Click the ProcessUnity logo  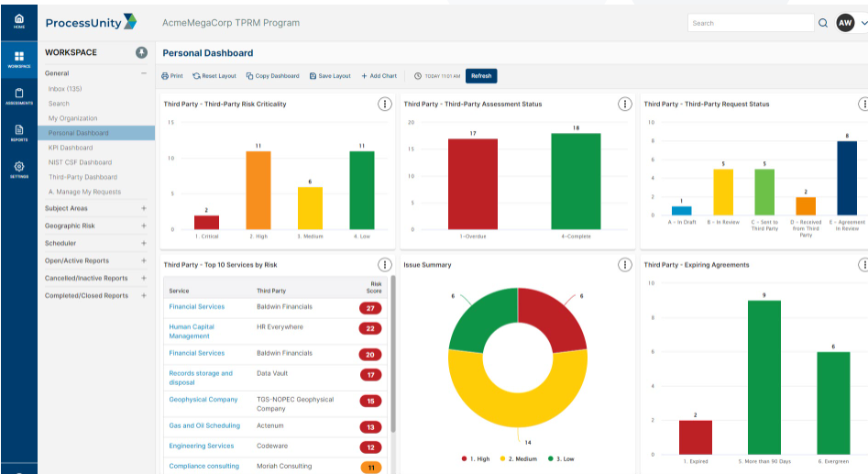(x=91, y=22)
